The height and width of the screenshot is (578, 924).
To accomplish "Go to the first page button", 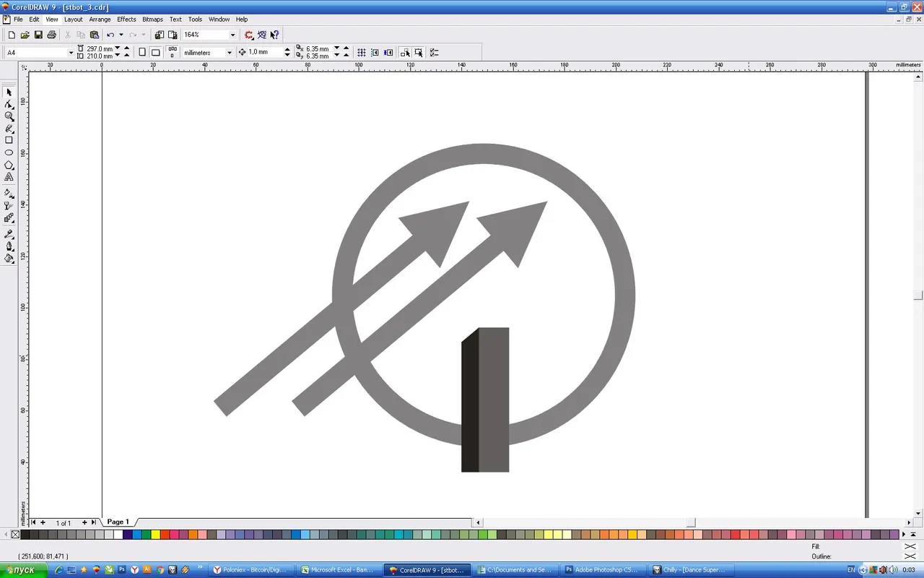I will tap(34, 522).
